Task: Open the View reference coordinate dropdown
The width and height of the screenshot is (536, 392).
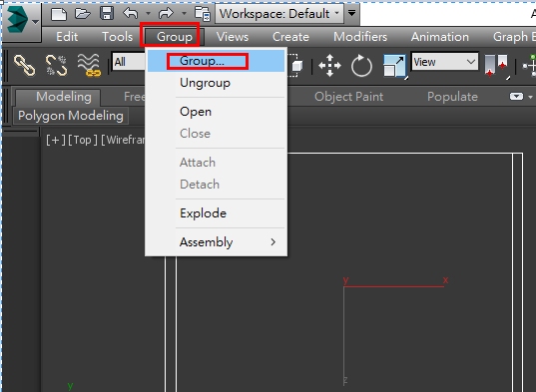Action: click(445, 62)
